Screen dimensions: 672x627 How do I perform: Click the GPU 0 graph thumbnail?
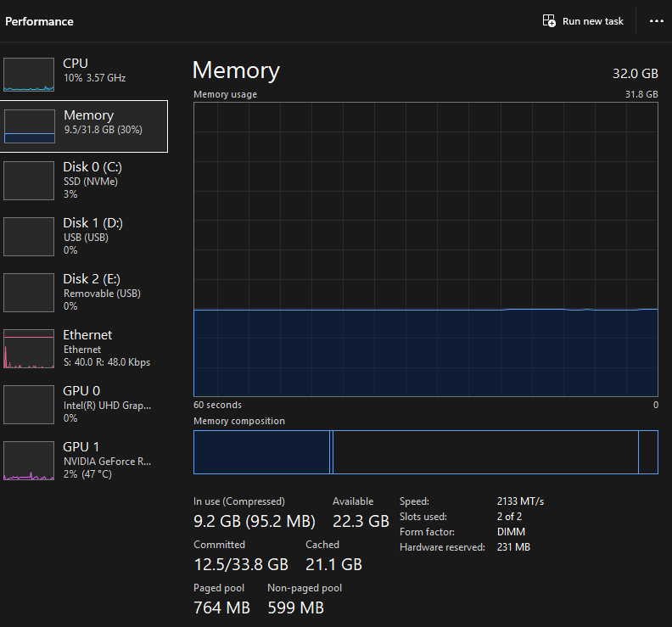click(x=29, y=405)
